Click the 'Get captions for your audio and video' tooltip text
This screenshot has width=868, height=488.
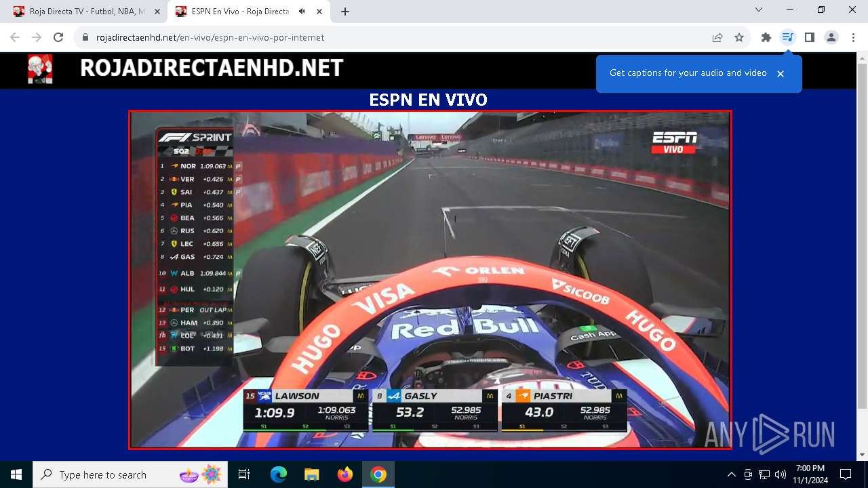pos(688,73)
